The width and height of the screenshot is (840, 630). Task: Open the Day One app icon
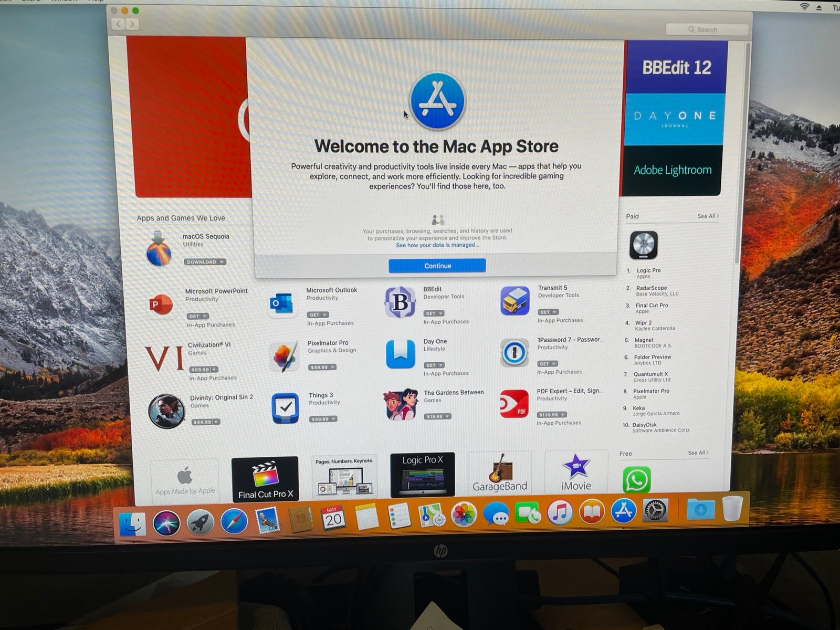point(401,354)
